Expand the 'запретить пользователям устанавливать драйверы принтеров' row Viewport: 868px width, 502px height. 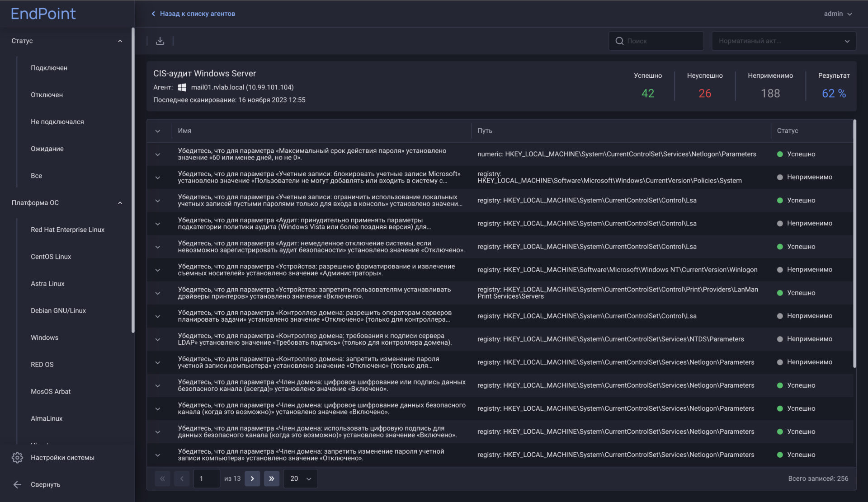158,293
